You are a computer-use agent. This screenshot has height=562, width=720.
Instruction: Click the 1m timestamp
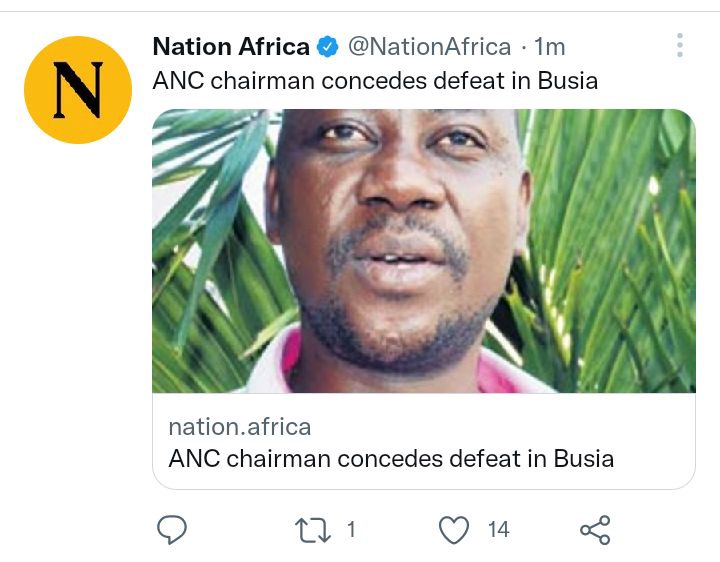(x=550, y=46)
